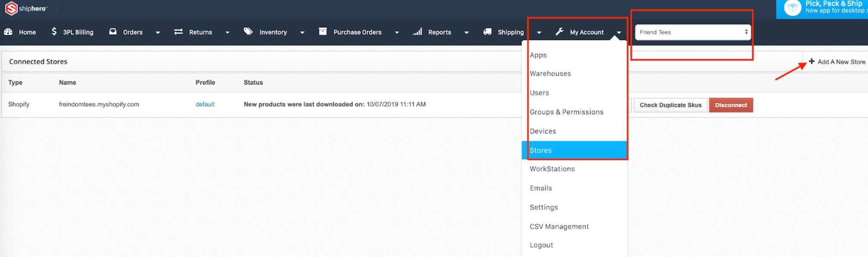Choose Groups & Permissions menu item

[x=566, y=112]
